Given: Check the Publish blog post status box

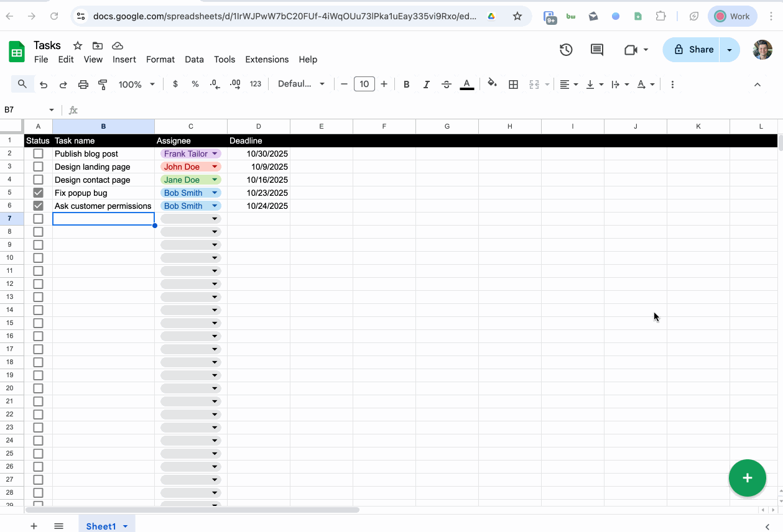Looking at the screenshot, I should click(39, 154).
